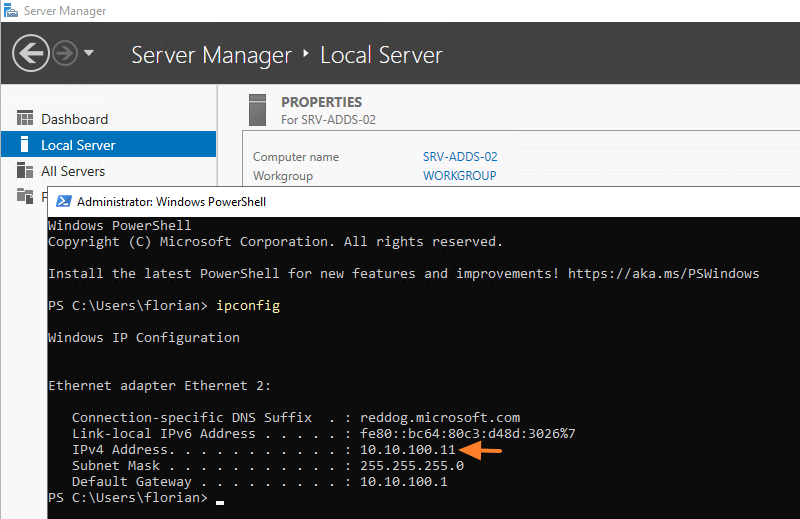
Task: Click the subnet mask 255.255.255.0
Action: click(x=412, y=465)
